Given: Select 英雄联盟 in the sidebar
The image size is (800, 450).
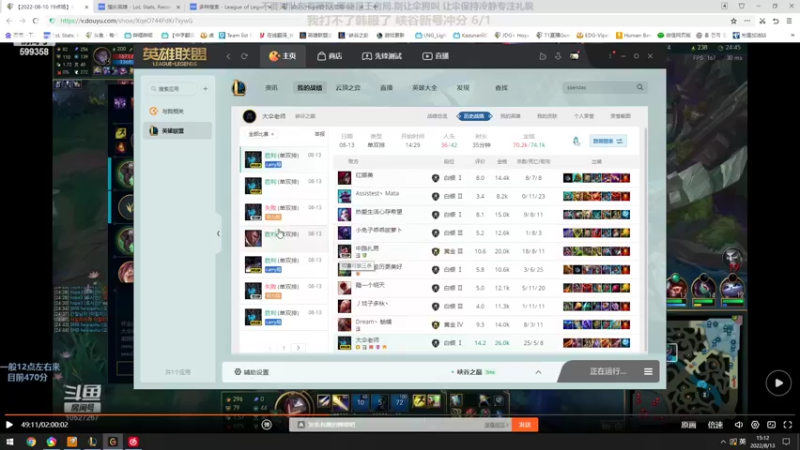Looking at the screenshot, I should pos(178,131).
